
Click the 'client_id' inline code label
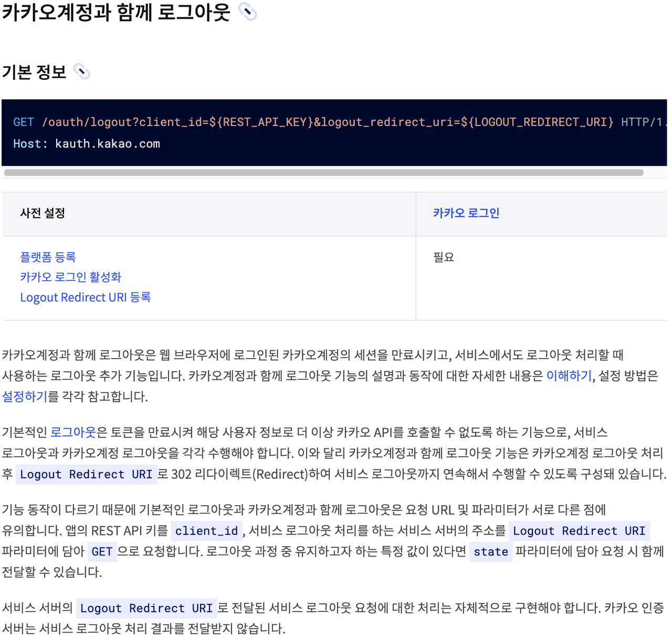tap(207, 531)
